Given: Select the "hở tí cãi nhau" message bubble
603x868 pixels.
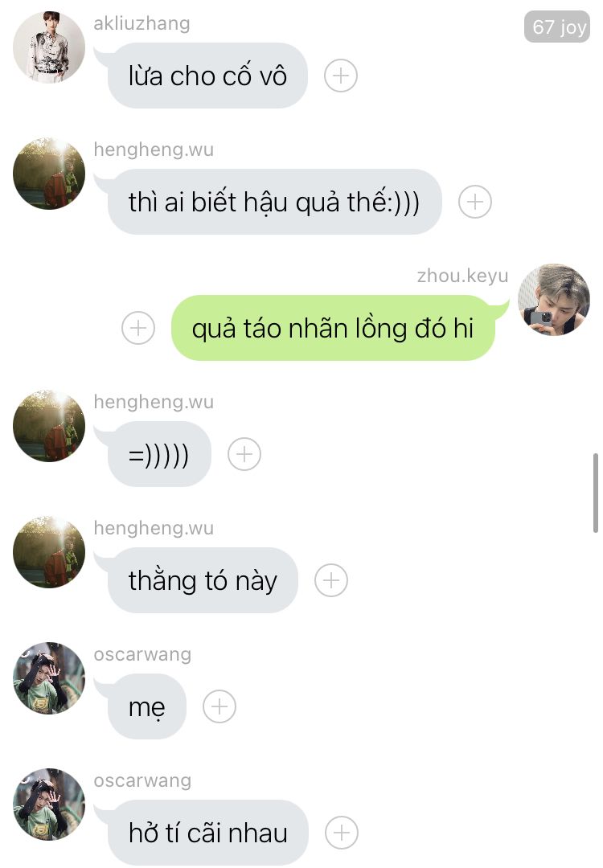Looking at the screenshot, I should (207, 833).
